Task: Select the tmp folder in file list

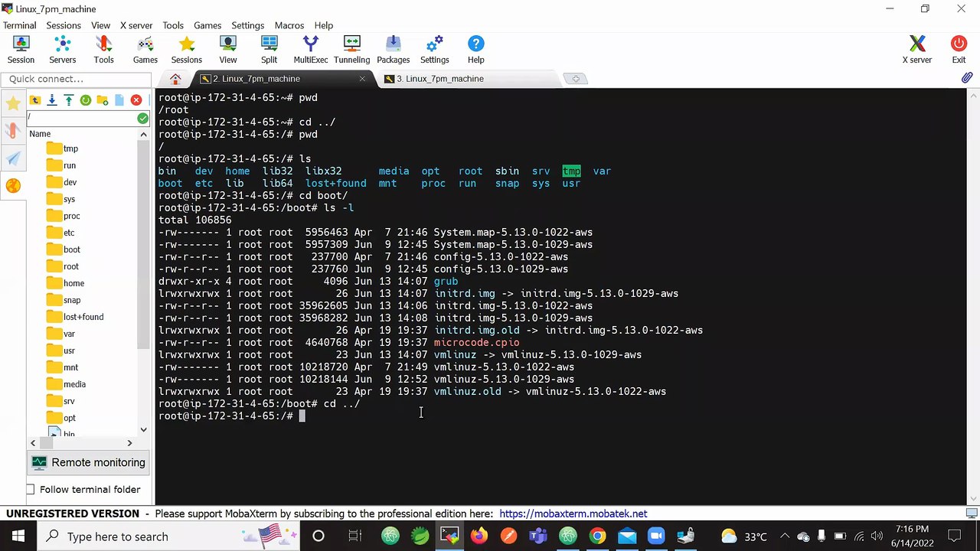Action: (x=62, y=148)
